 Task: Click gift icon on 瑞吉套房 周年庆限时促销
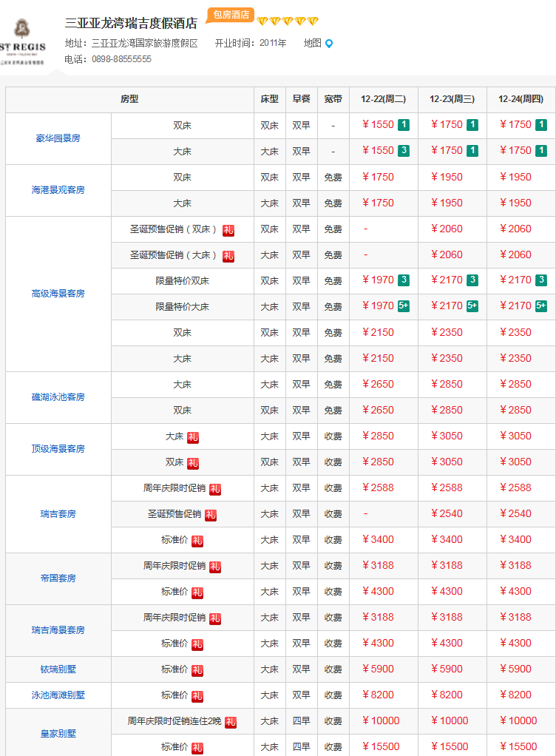pyautogui.click(x=215, y=489)
